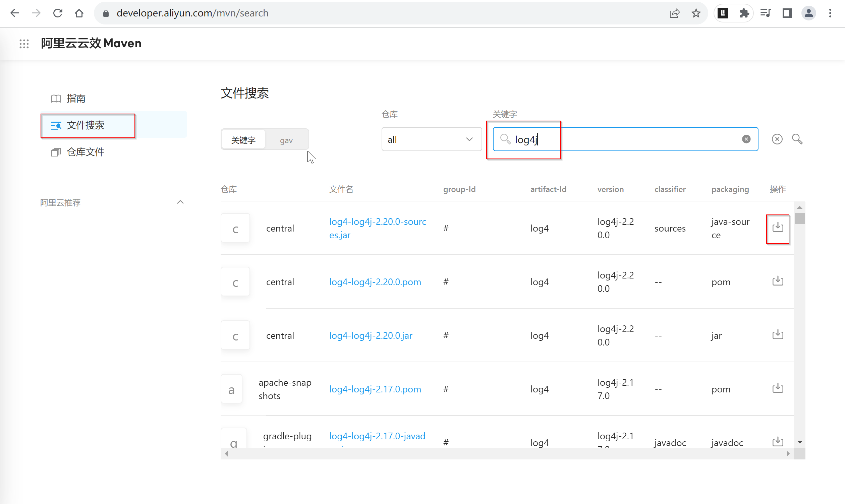The image size is (845, 504).
Task: Go back to the previous page
Action: click(x=15, y=13)
